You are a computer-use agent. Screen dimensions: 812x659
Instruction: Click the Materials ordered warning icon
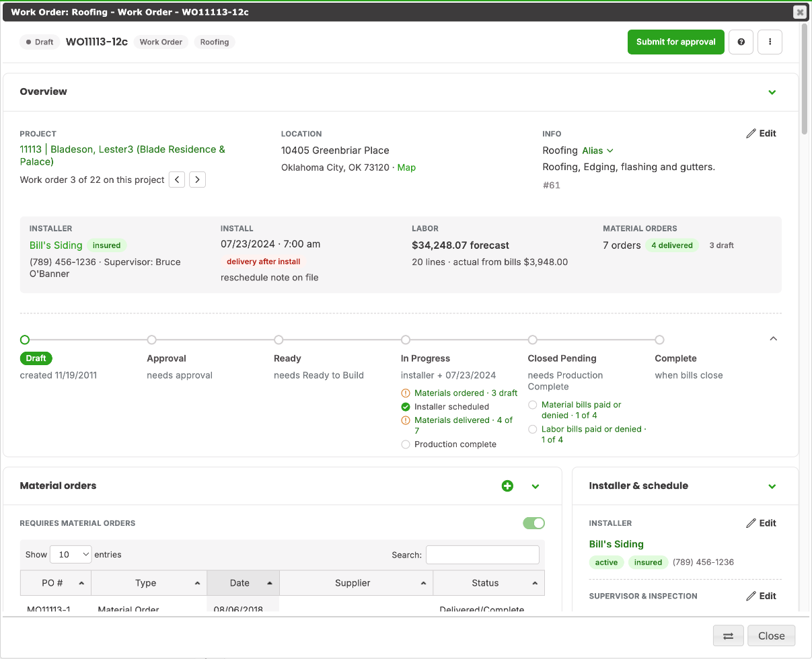click(405, 393)
